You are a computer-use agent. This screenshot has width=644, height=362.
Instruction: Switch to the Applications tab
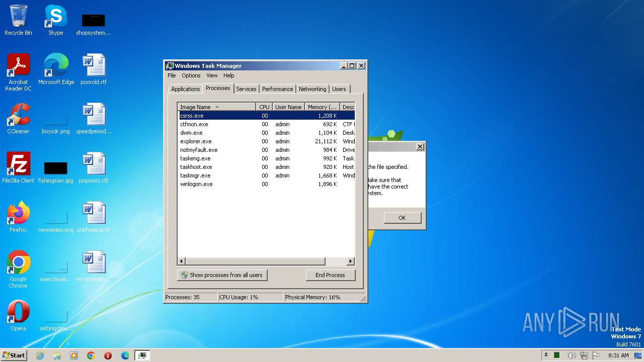(x=185, y=89)
